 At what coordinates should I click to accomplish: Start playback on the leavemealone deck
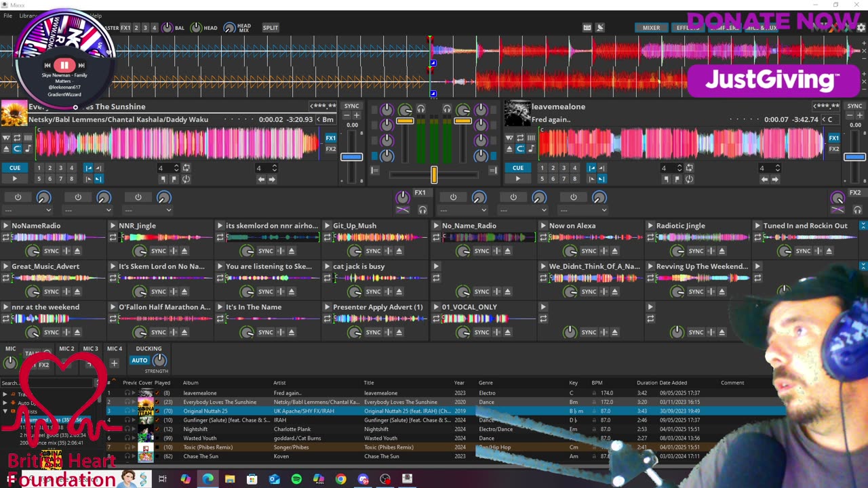click(x=517, y=179)
